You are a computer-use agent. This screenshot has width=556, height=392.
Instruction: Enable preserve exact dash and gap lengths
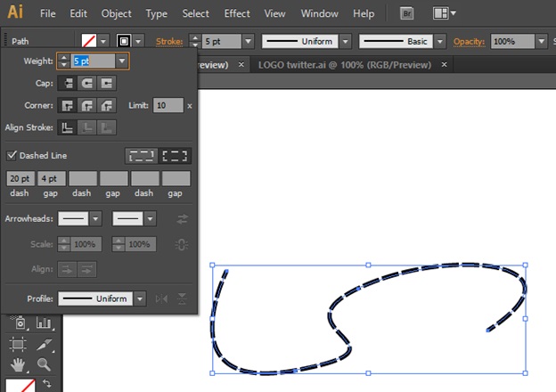tap(141, 155)
